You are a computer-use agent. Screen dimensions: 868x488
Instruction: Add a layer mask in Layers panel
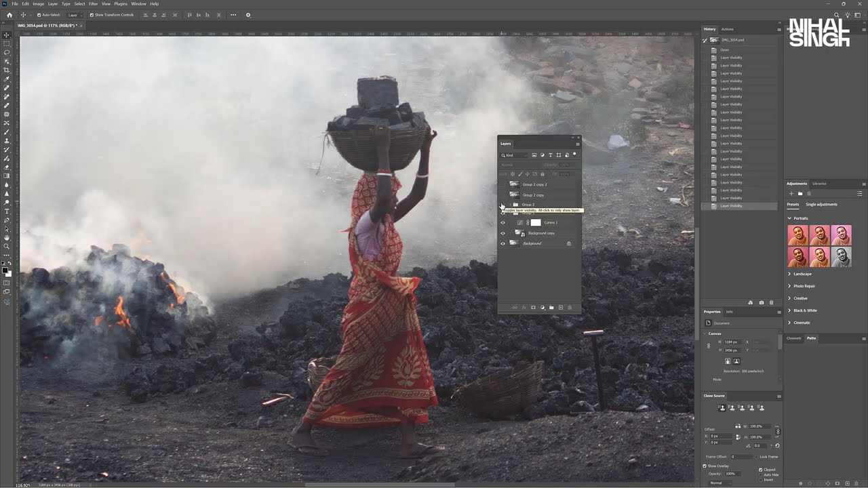tap(533, 308)
